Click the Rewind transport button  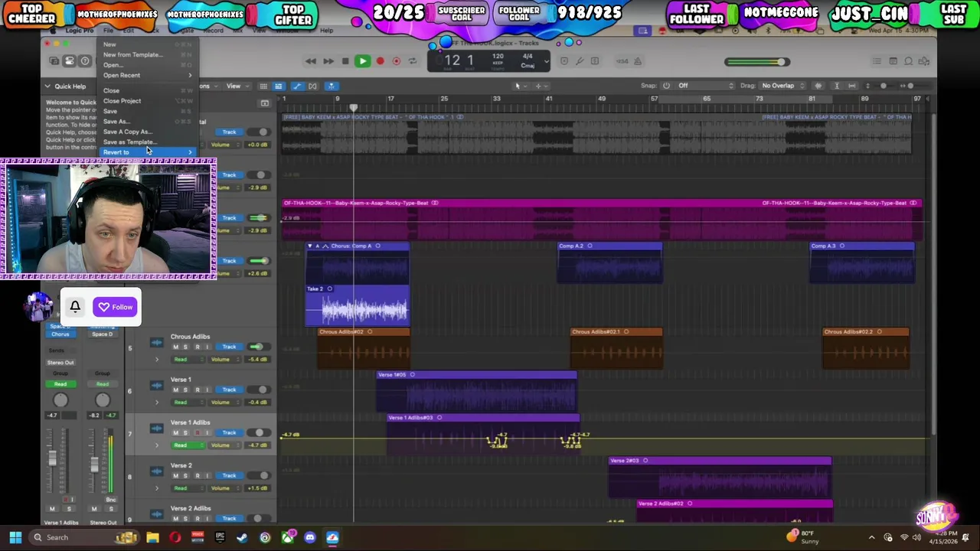click(310, 61)
